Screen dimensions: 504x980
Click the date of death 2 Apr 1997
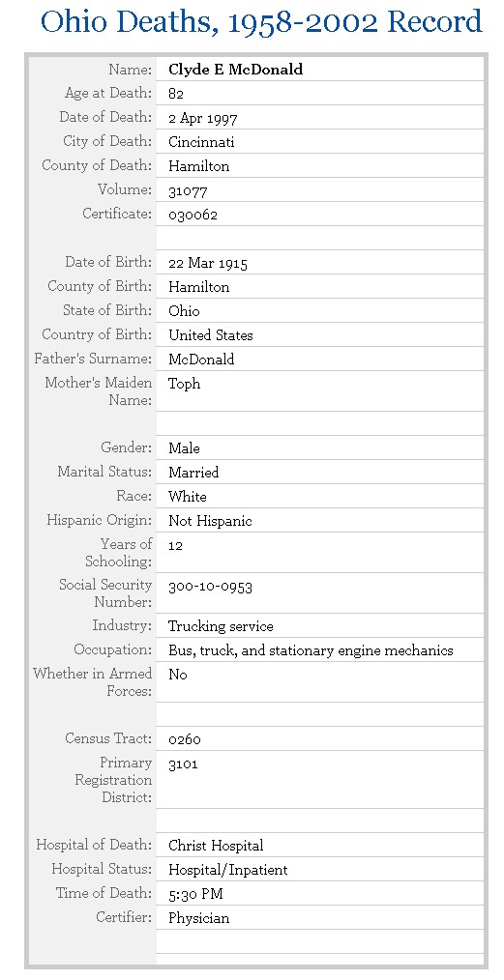pos(202,118)
